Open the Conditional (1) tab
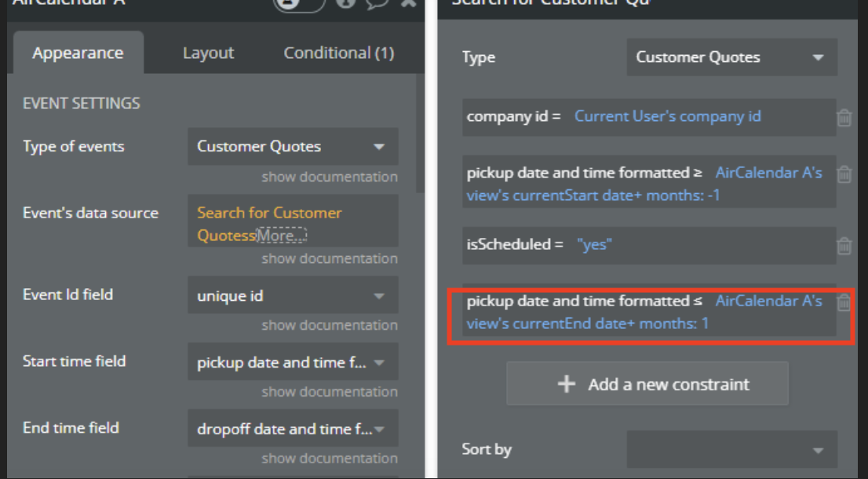The width and height of the screenshot is (868, 479). [339, 53]
